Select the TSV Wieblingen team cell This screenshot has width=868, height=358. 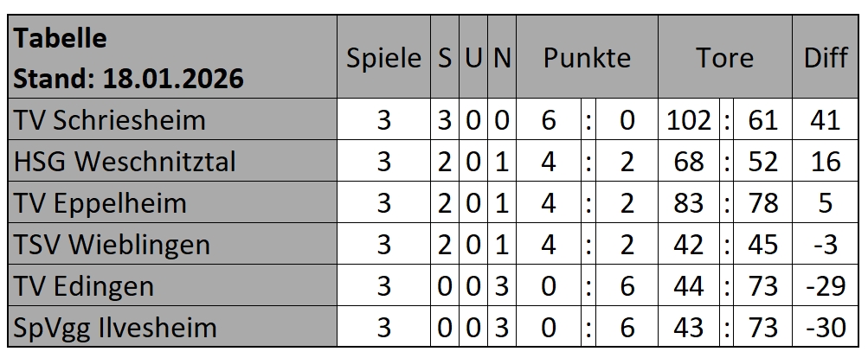tap(113, 244)
